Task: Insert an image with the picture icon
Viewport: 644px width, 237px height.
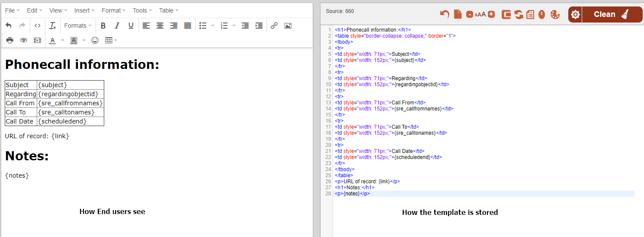Action: [x=288, y=26]
